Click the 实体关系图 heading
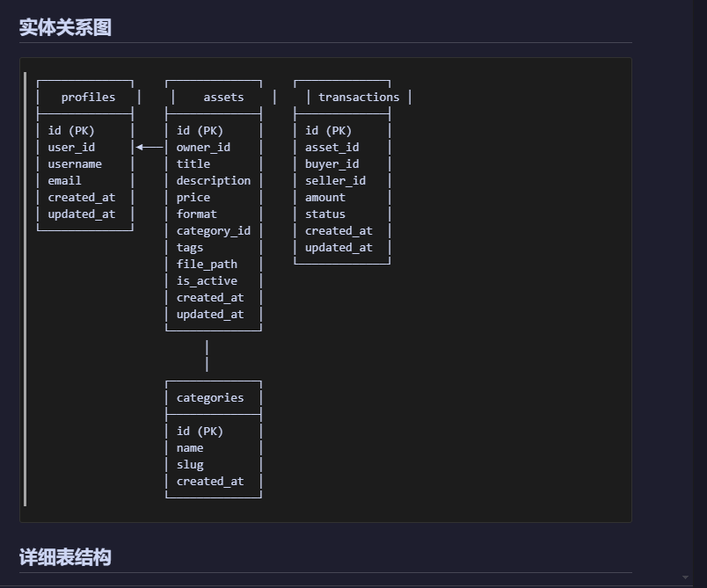 click(66, 28)
